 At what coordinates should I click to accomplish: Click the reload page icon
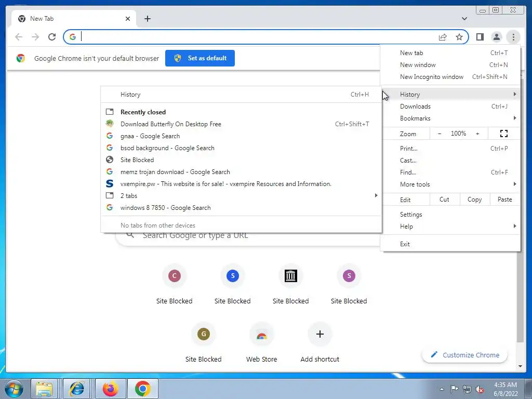[x=52, y=37]
